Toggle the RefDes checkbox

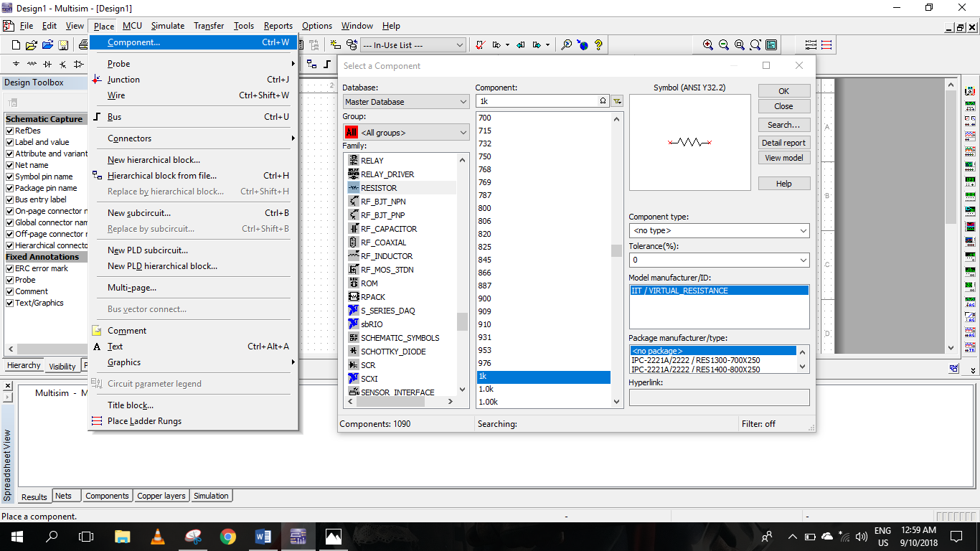tap(10, 131)
